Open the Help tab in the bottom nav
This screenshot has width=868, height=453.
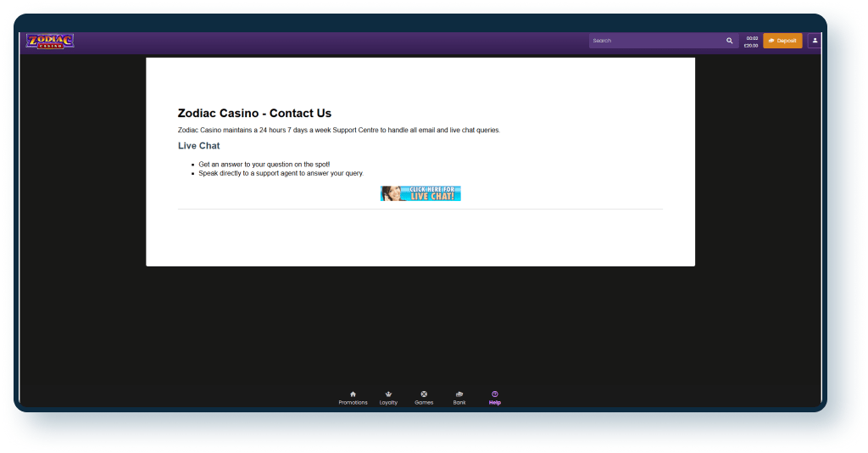tap(495, 398)
